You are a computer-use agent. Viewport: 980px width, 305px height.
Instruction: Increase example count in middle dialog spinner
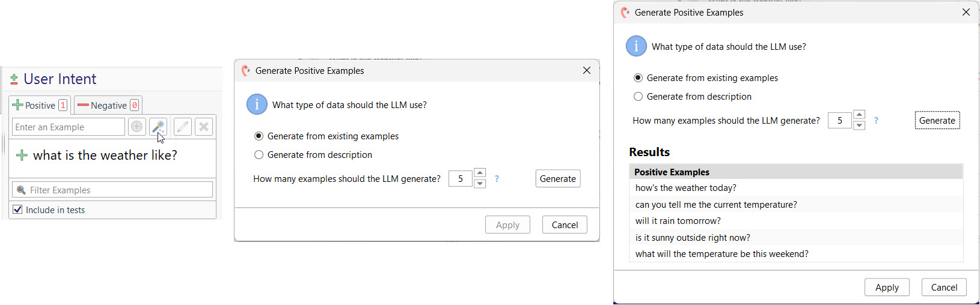pos(480,174)
